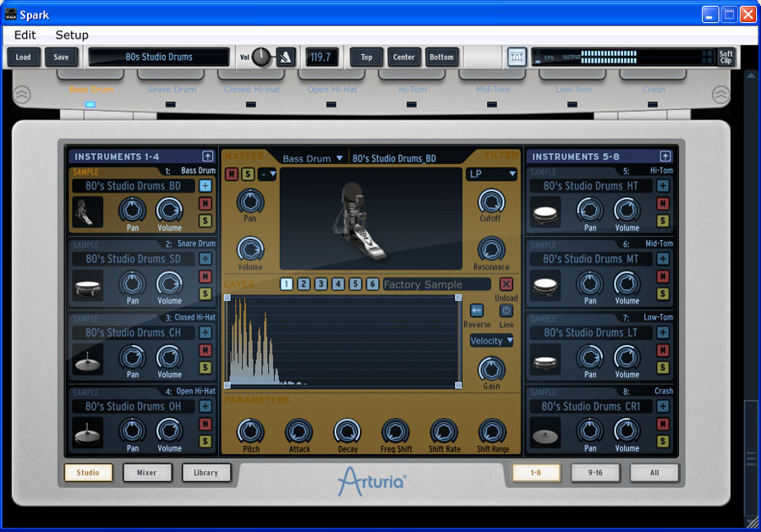Click the Reverse sample arrow icon

[x=477, y=310]
